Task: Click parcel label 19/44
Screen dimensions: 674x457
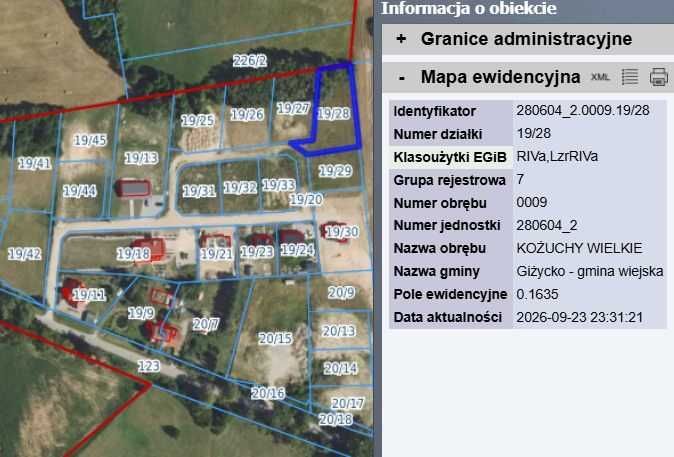Action: pos(80,191)
